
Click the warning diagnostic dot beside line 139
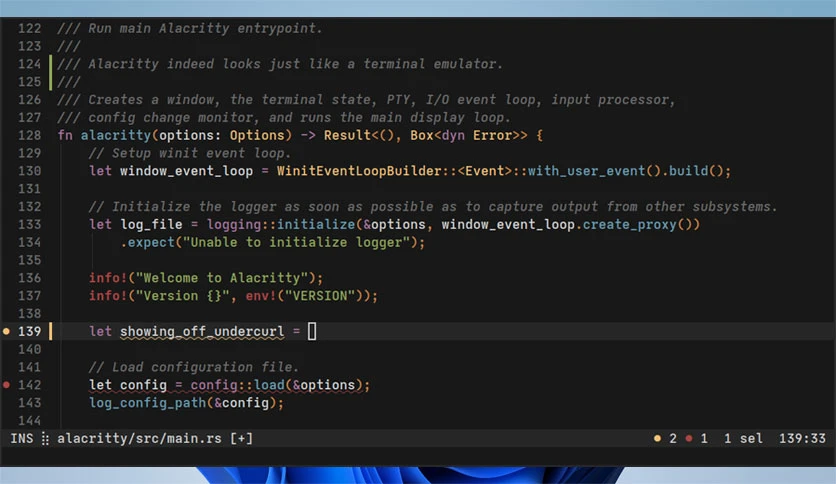click(6, 331)
